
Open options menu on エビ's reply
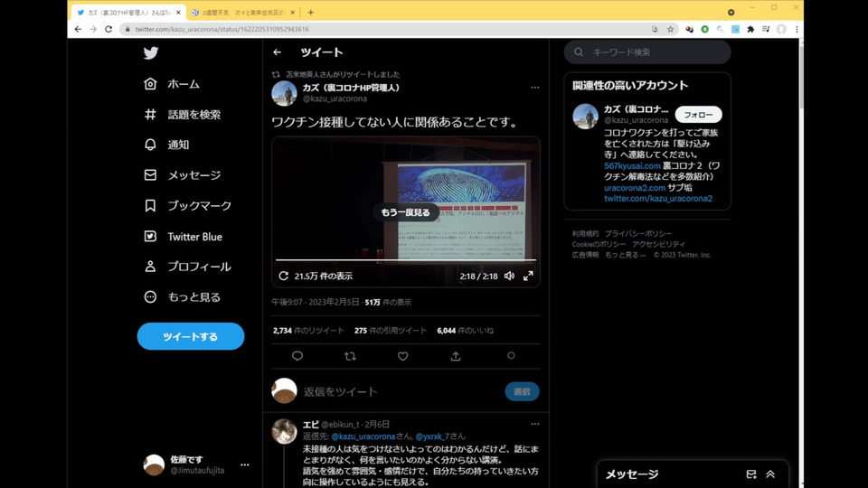pos(534,425)
